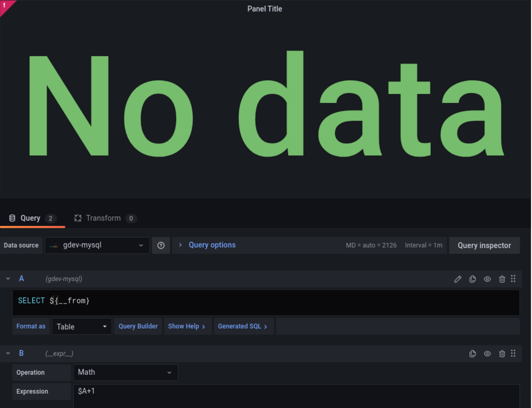
Task: Open the Format as Table dropdown
Action: point(82,326)
